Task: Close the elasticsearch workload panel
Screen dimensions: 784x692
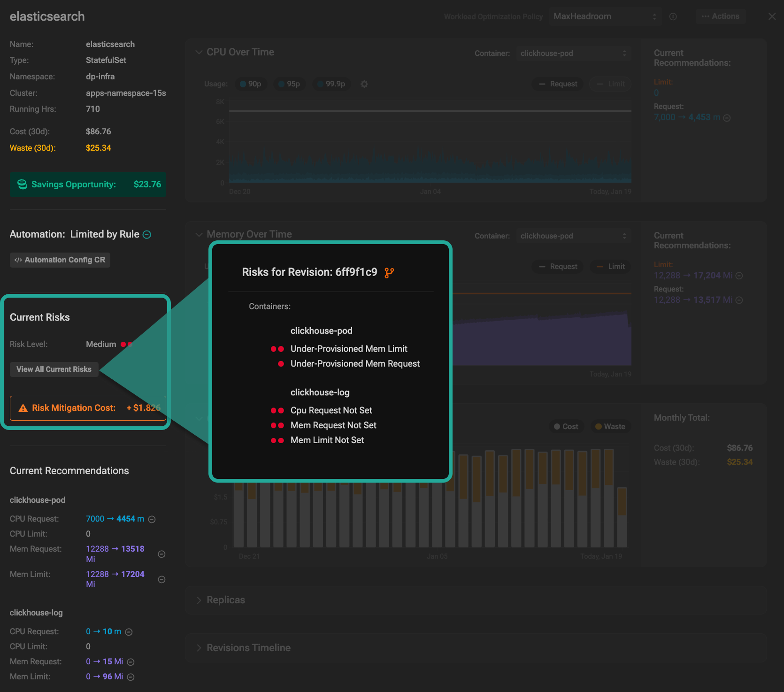Action: (x=772, y=16)
